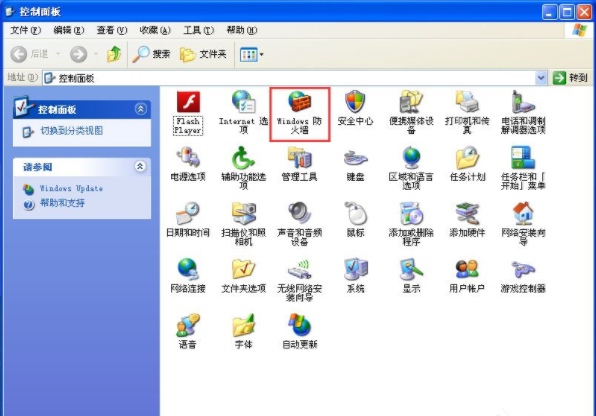596x416 pixels.
Task: Open the Windows 防火墙 firewall icon
Action: pyautogui.click(x=300, y=102)
